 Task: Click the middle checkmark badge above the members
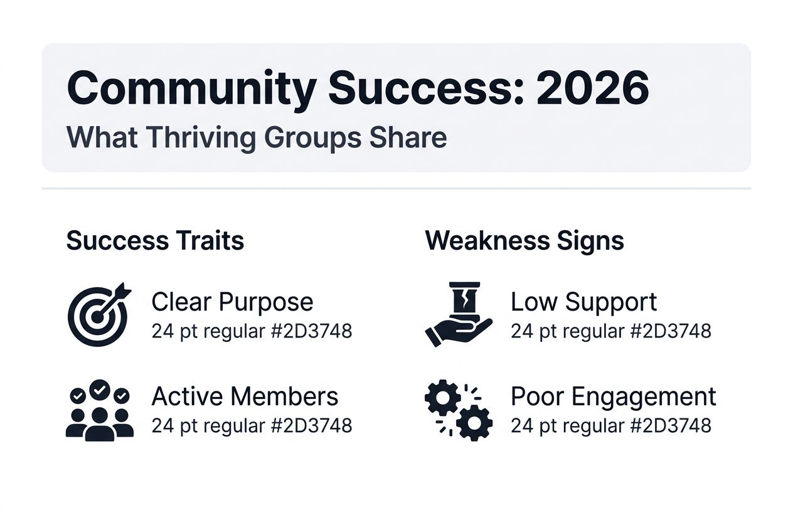(x=99, y=390)
